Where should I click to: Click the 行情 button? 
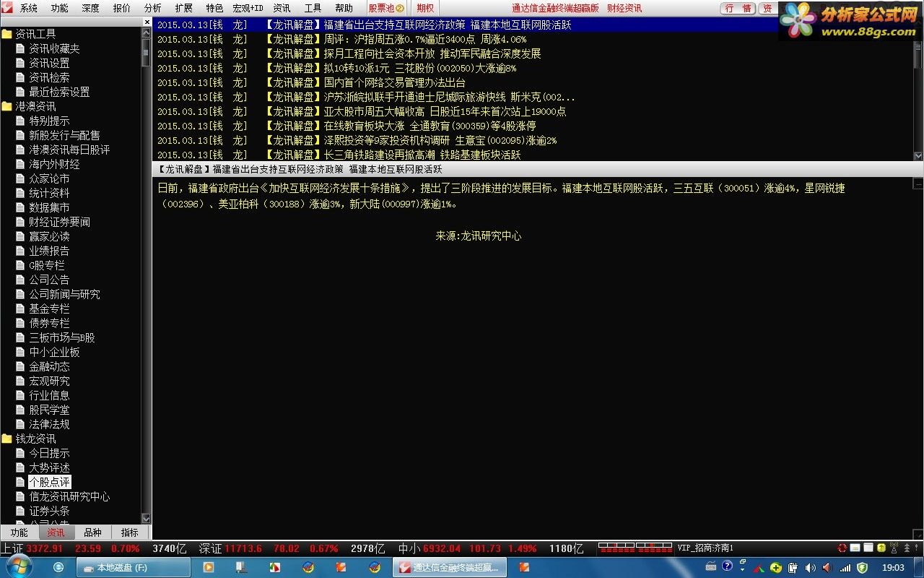738,9
